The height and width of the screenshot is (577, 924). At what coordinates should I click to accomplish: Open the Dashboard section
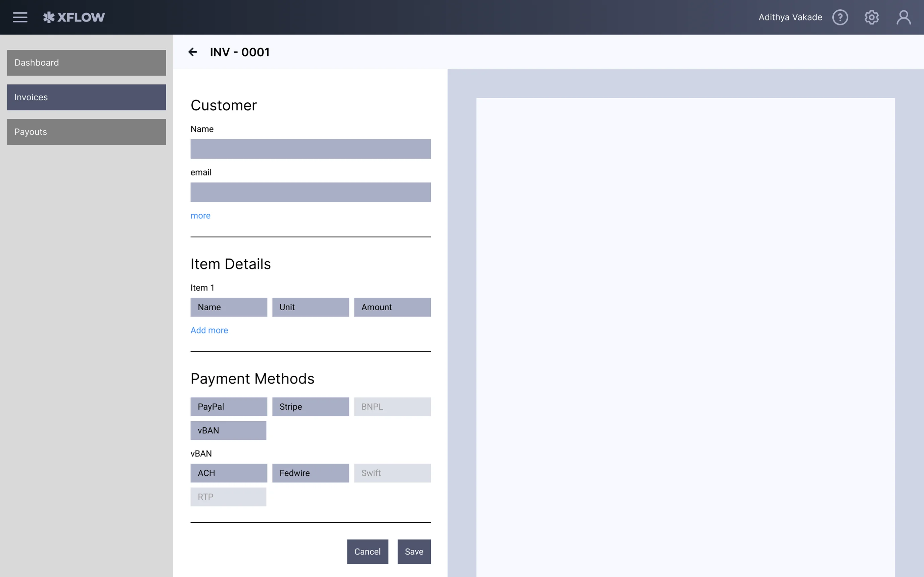pyautogui.click(x=86, y=62)
